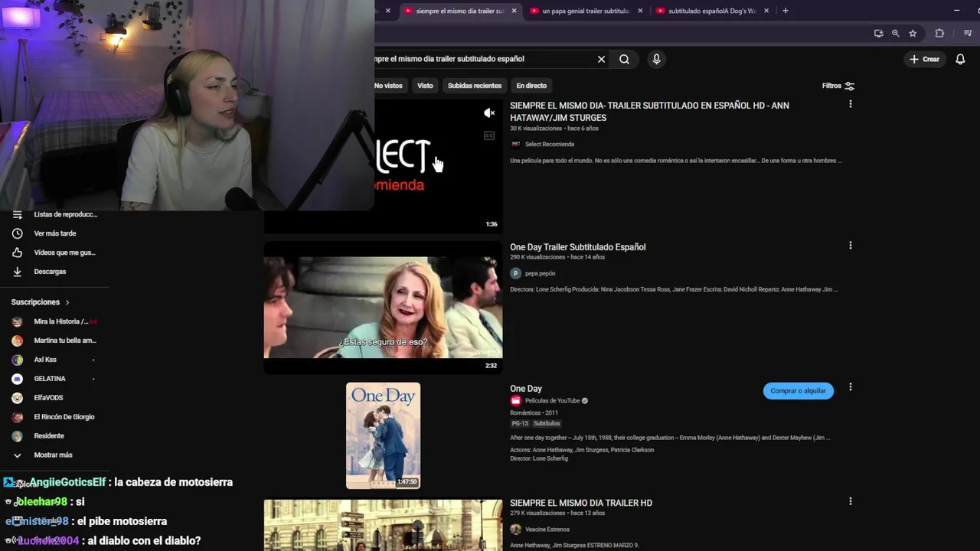The image size is (980, 551).
Task: Open 'Ver más tarde' in sidebar
Action: coord(54,233)
